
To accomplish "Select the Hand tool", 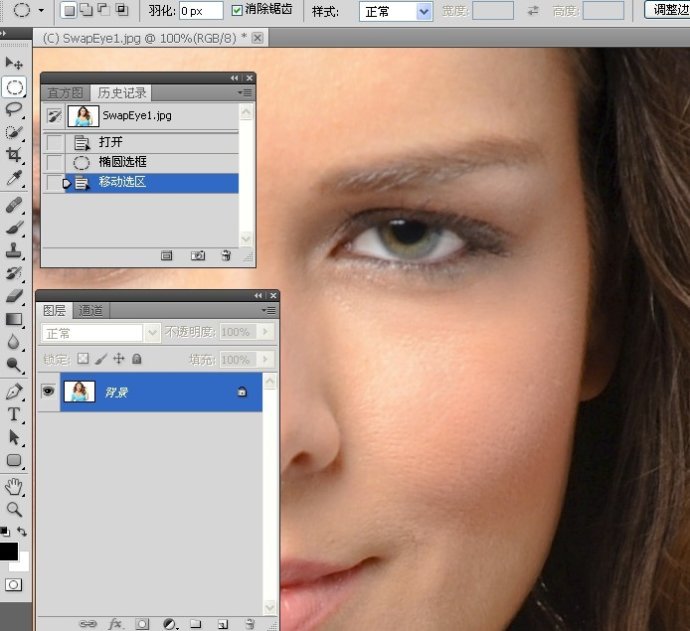I will point(14,487).
